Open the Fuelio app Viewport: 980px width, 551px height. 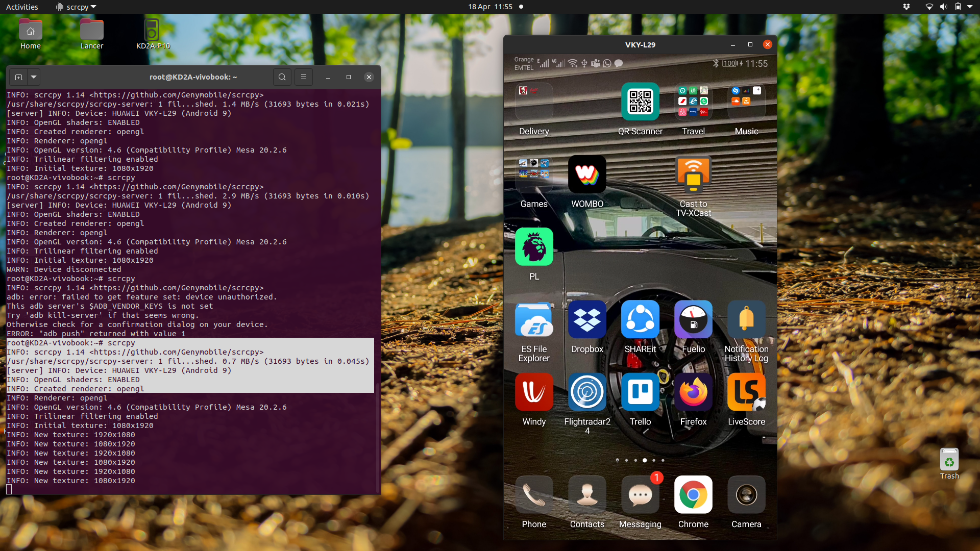coord(693,319)
